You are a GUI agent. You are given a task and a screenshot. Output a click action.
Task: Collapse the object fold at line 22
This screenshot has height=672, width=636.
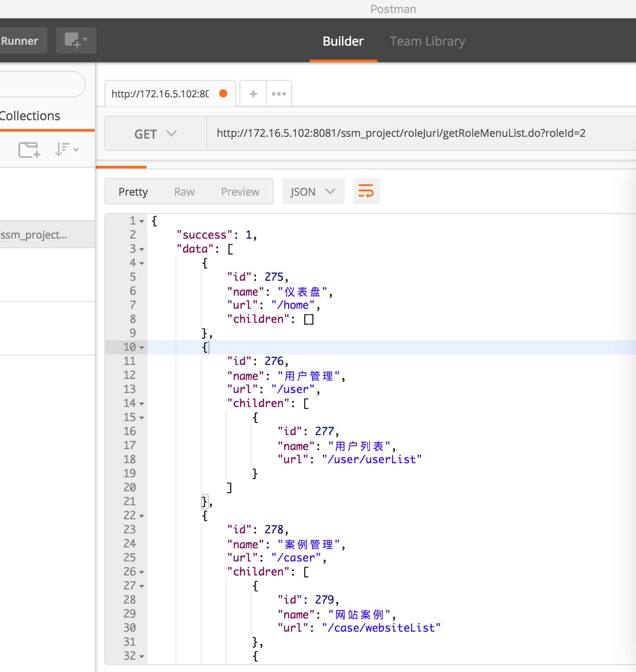(142, 516)
